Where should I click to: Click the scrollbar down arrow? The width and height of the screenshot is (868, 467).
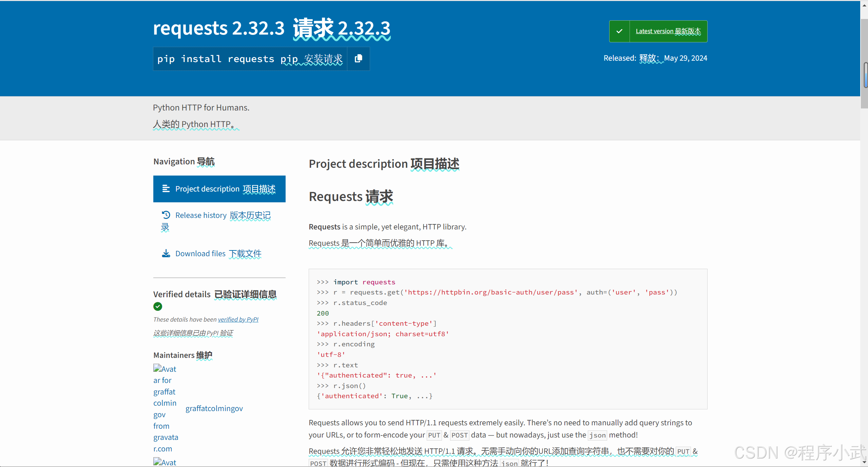[x=864, y=462]
